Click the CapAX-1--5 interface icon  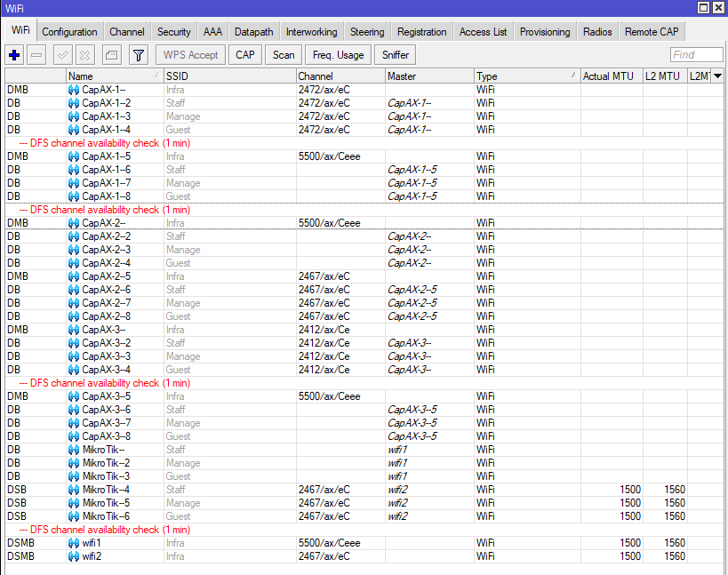click(74, 156)
